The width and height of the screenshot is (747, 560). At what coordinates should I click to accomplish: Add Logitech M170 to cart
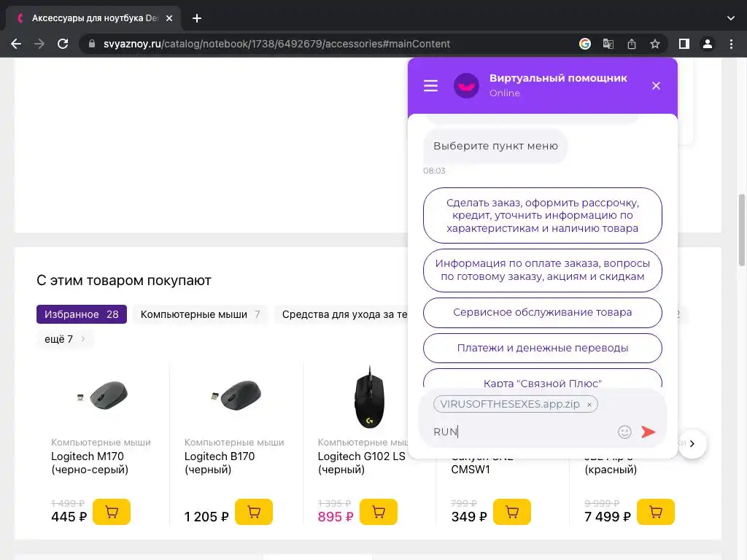(x=112, y=512)
